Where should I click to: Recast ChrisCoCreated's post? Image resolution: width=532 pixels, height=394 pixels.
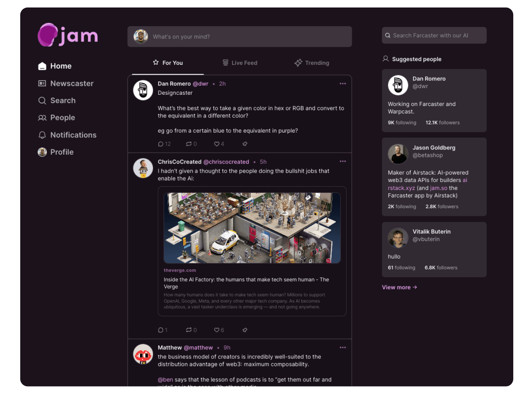(x=189, y=330)
